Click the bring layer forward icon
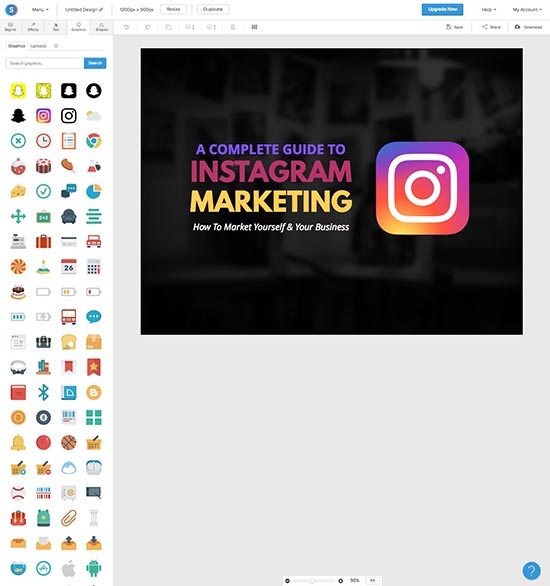 pos(211,27)
